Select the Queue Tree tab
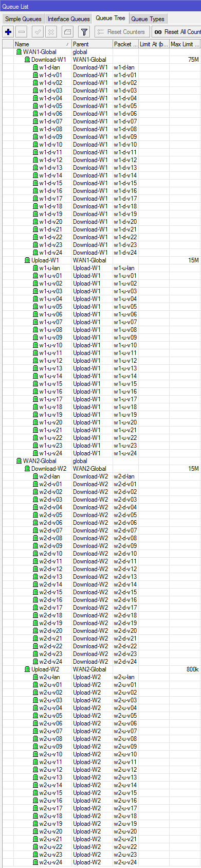 coord(111,18)
